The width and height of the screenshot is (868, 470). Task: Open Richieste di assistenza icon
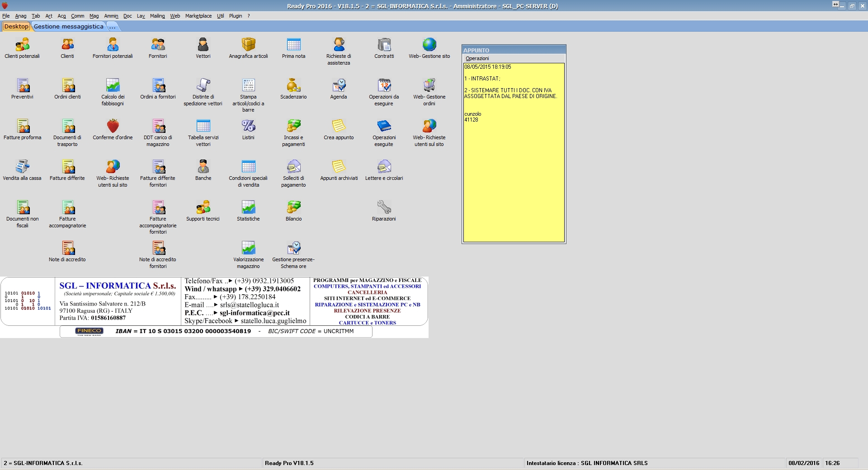(x=339, y=45)
